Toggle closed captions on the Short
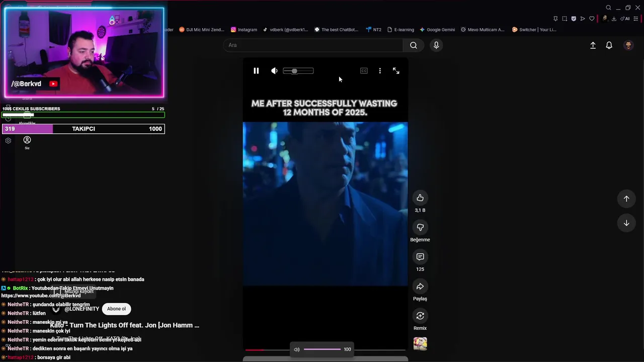644x362 pixels. point(364,71)
